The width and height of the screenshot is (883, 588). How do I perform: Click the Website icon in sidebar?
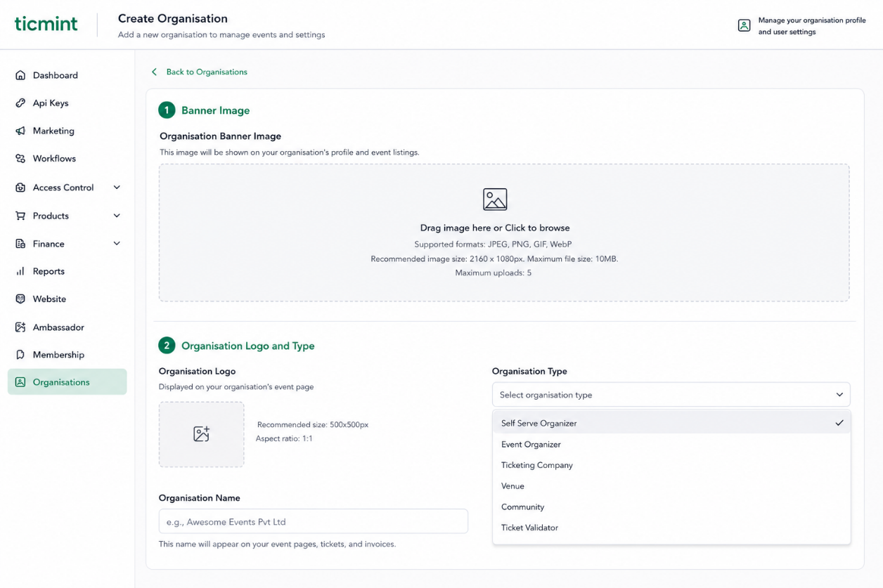click(20, 299)
